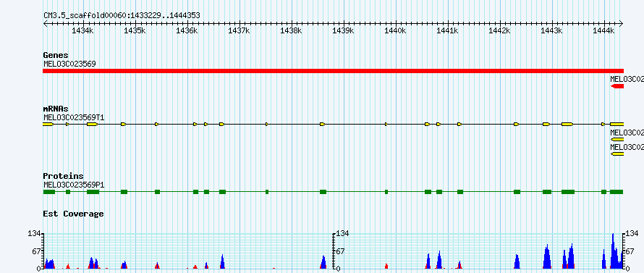Image resolution: width=644 pixels, height=273 pixels.
Task: Click the right arrow of the ruler
Action: (x=621, y=24)
